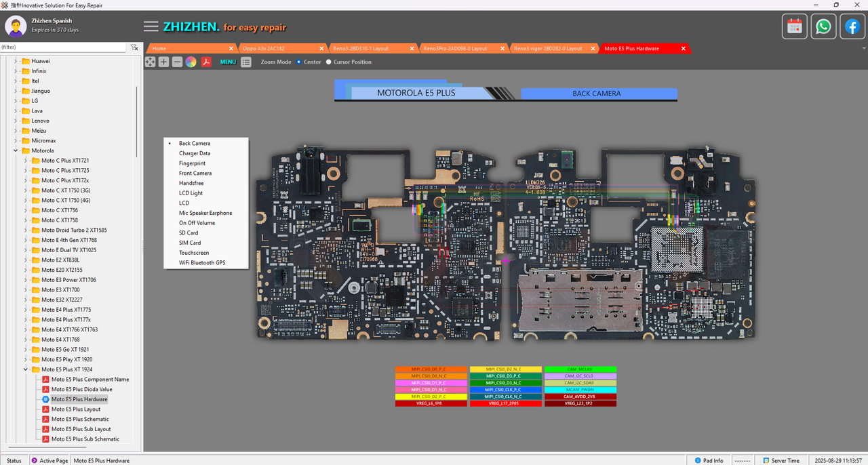Choose Front Camera from the popup menu
Image resolution: width=868 pixels, height=465 pixels.
pyautogui.click(x=195, y=173)
